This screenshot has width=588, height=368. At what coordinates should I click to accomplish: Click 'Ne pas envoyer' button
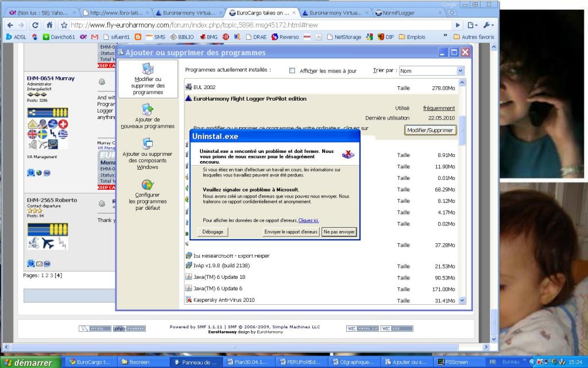coord(339,232)
